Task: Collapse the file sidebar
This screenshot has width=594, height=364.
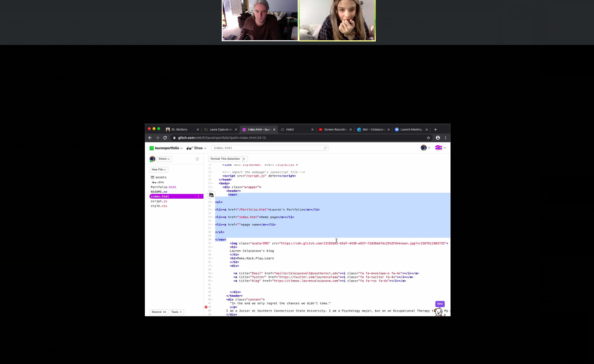Action: pos(197,159)
